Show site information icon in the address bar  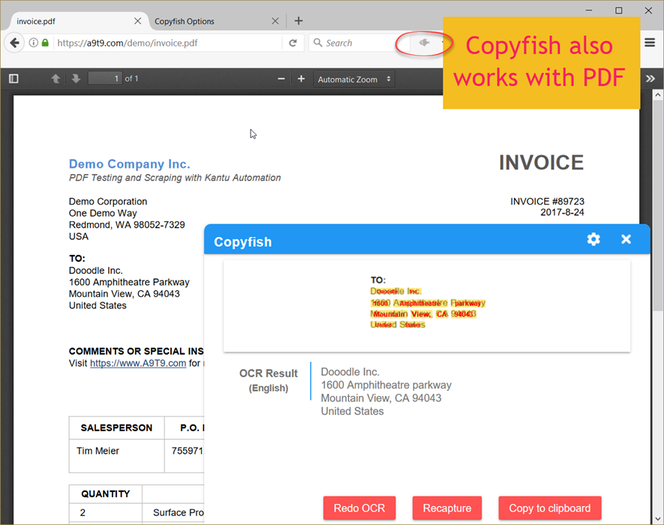pyautogui.click(x=33, y=43)
